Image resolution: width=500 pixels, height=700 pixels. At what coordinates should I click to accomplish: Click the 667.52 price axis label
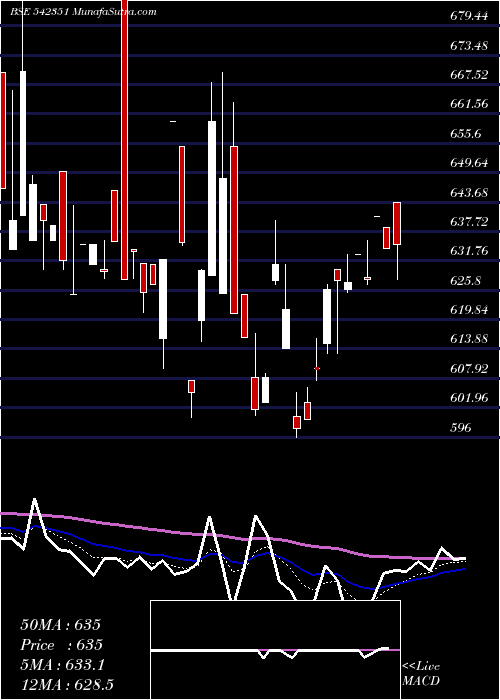(x=469, y=75)
